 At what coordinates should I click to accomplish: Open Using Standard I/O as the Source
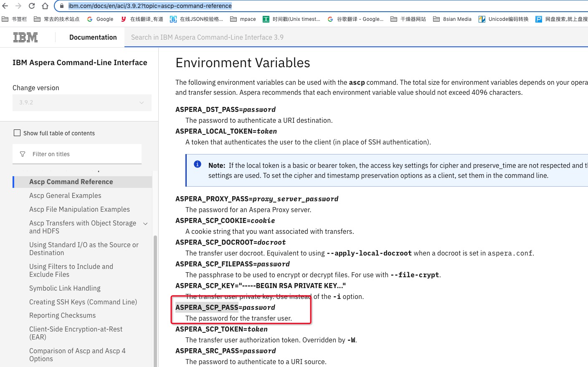(84, 249)
